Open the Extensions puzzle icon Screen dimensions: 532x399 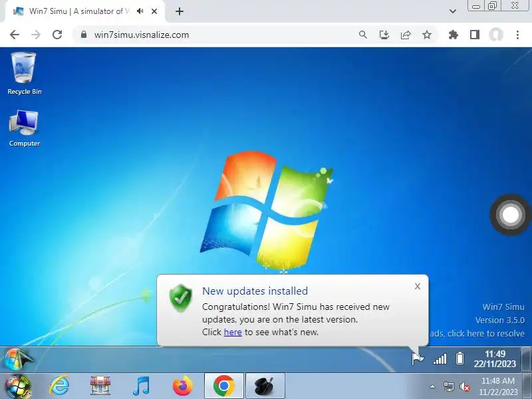point(454,35)
